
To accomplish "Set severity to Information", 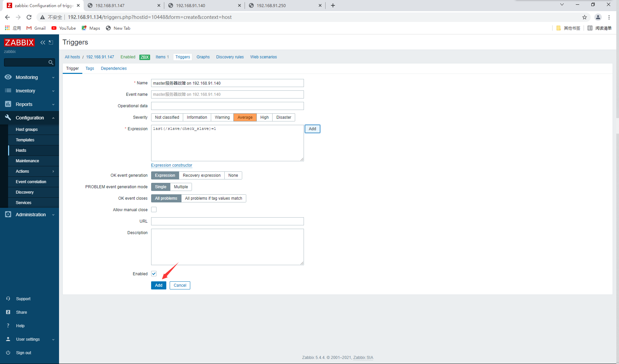I will point(197,117).
